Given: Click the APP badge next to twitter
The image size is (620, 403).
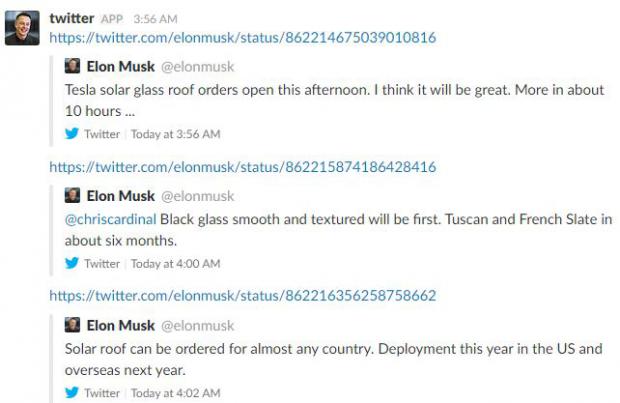Looking at the screenshot, I should [x=112, y=19].
